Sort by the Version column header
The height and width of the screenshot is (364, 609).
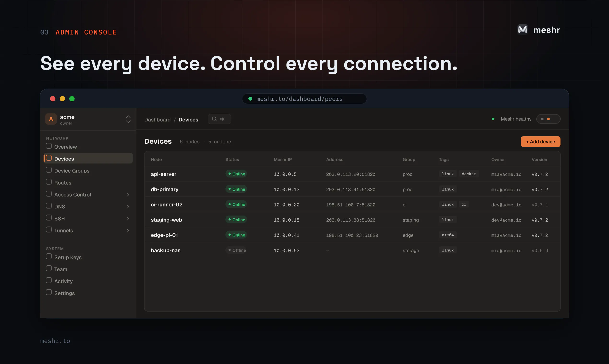click(539, 159)
